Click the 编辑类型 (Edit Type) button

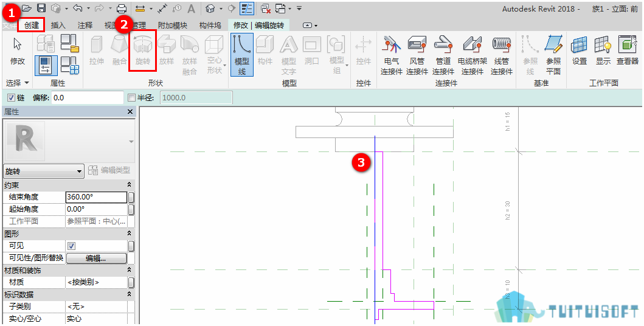click(109, 170)
